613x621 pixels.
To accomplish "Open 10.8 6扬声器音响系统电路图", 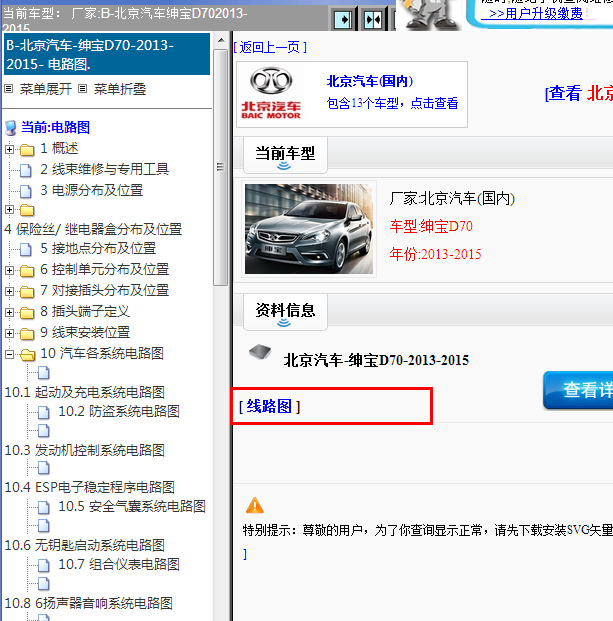I will [88, 603].
